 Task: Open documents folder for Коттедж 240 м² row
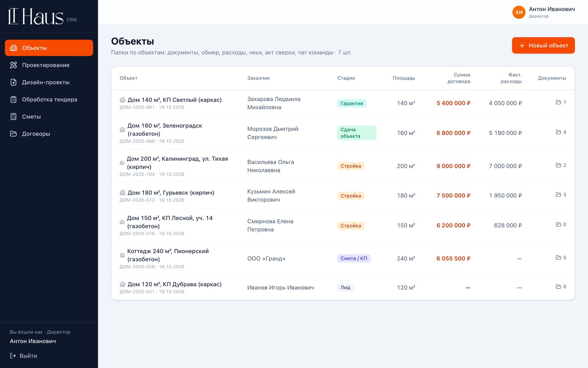click(561, 258)
